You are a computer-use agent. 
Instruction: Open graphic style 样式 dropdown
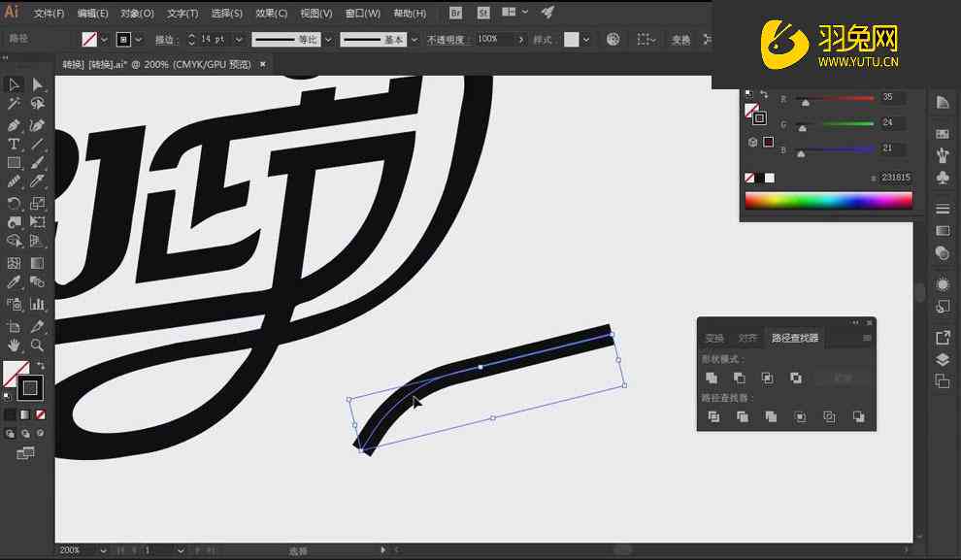coord(586,39)
